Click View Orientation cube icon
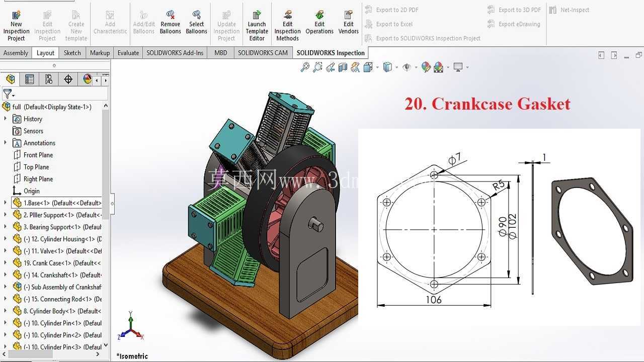644x362 pixels. [368, 67]
